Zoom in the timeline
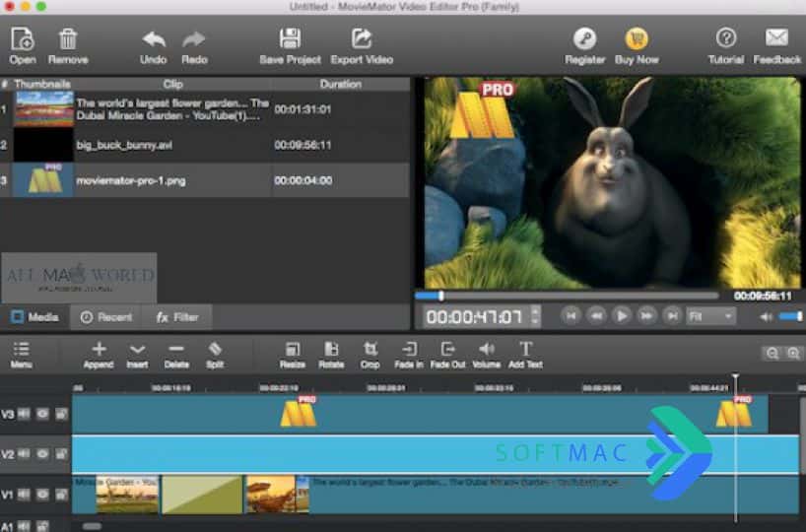 (793, 353)
